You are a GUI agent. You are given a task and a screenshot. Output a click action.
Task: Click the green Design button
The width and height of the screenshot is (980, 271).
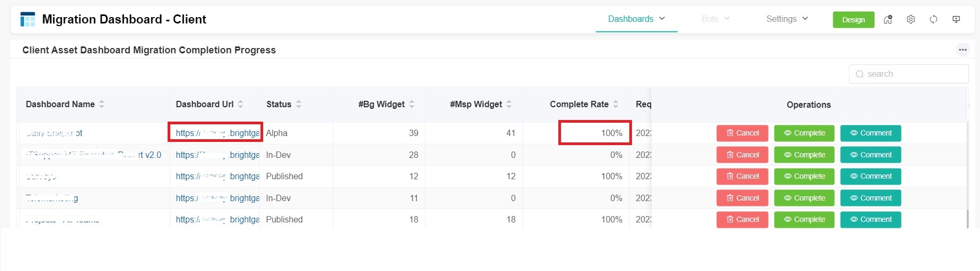pyautogui.click(x=853, y=20)
